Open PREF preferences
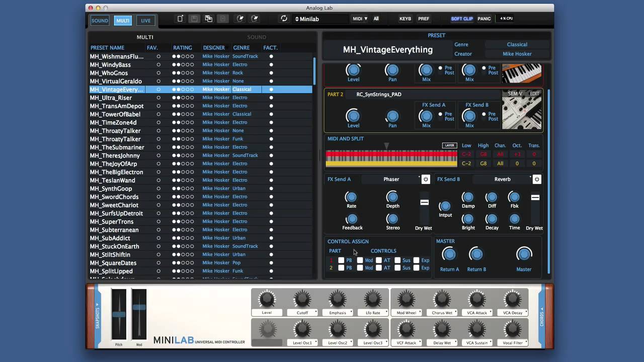This screenshot has height=362, width=644. pyautogui.click(x=424, y=19)
